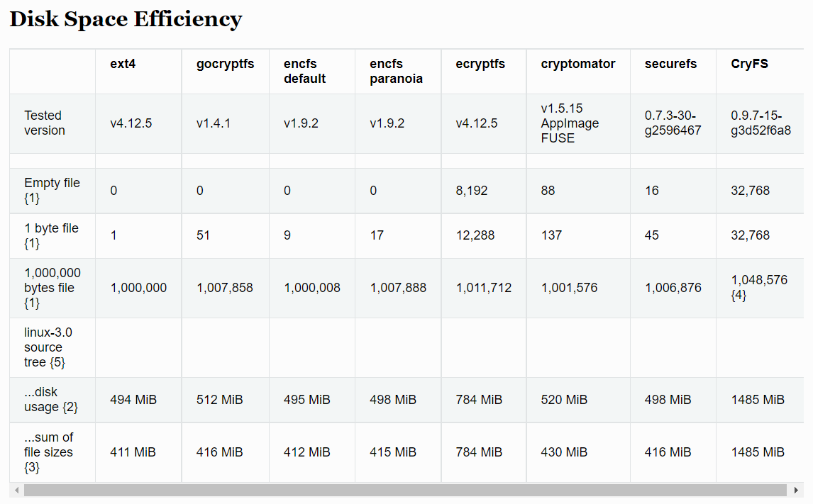Image resolution: width=813 pixels, height=504 pixels.
Task: Click the CryFS column header
Action: point(749,64)
